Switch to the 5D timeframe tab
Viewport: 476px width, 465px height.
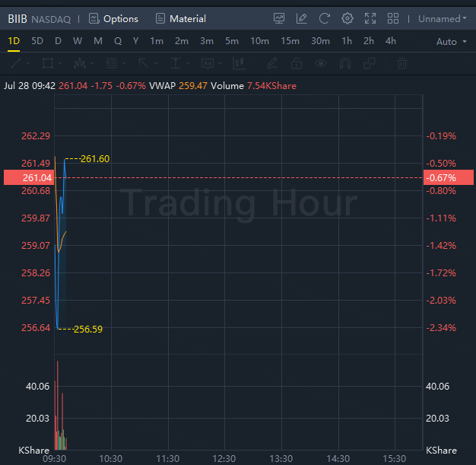[x=37, y=41]
